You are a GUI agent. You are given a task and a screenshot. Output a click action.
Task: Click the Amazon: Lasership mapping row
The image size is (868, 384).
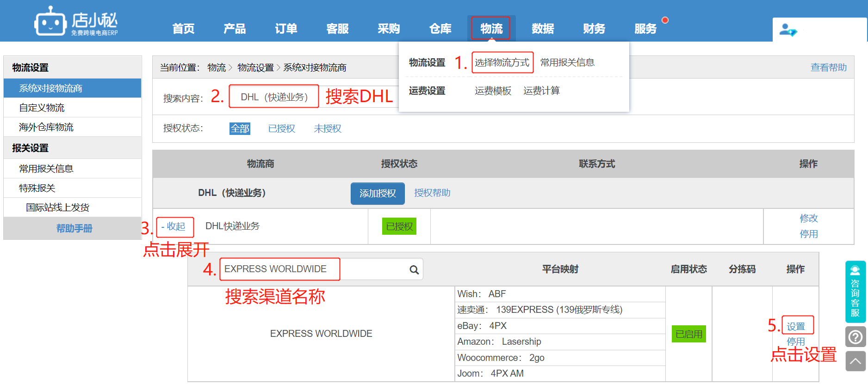560,341
